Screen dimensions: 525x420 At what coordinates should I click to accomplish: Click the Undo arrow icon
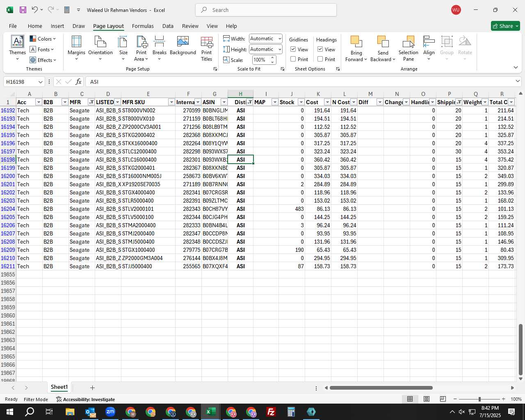tap(35, 10)
